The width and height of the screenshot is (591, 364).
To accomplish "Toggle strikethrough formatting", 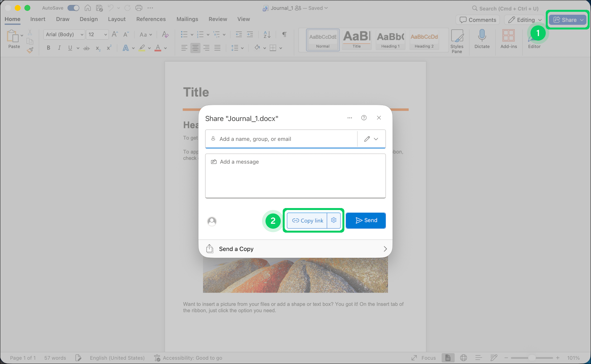I will tap(86, 48).
